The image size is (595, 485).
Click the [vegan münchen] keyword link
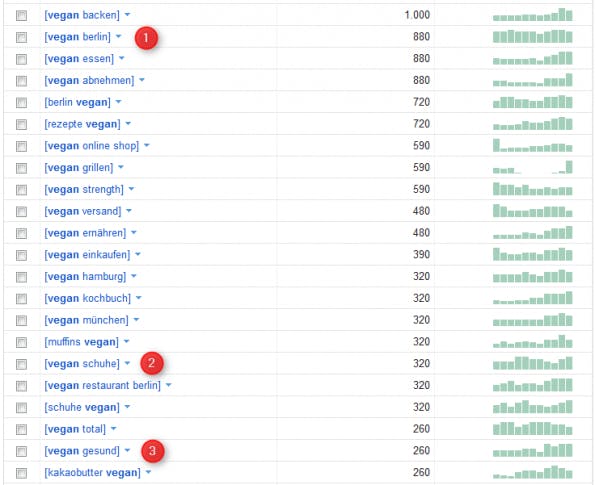click(x=87, y=320)
